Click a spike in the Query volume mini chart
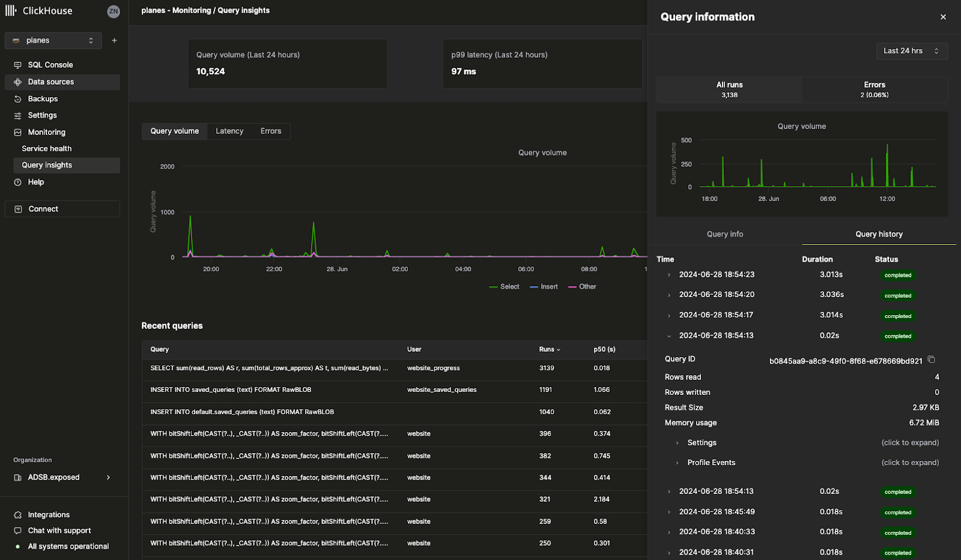Image resolution: width=961 pixels, height=560 pixels. (888, 156)
